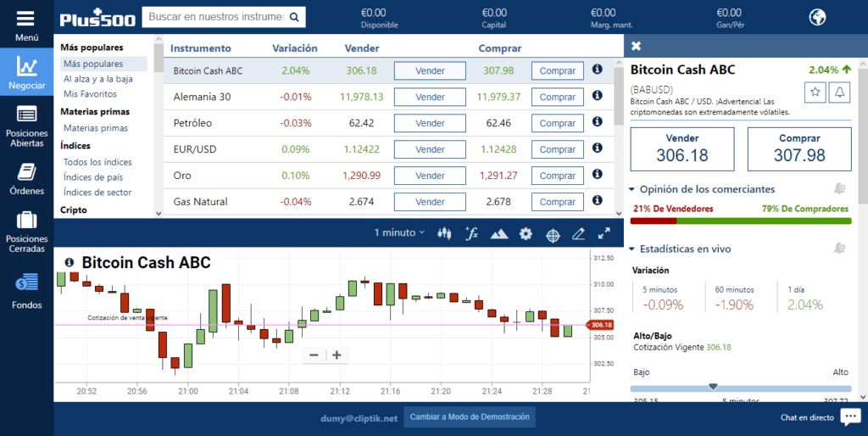Focus the instrument search field
The height and width of the screenshot is (436, 868).
click(x=216, y=17)
